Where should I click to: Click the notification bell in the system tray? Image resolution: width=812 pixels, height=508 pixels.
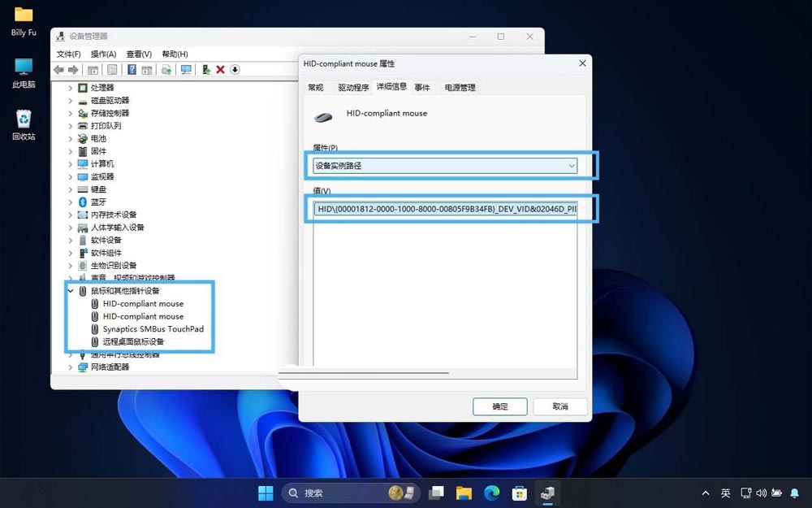[x=794, y=493]
